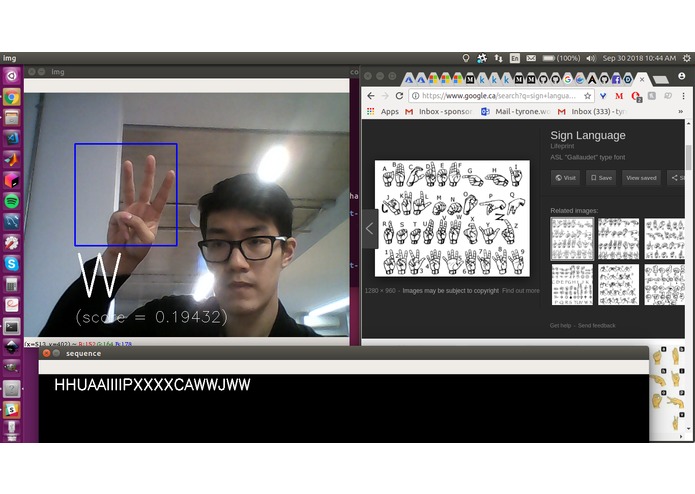Launch the Calculator from the dock

(x=12, y=284)
